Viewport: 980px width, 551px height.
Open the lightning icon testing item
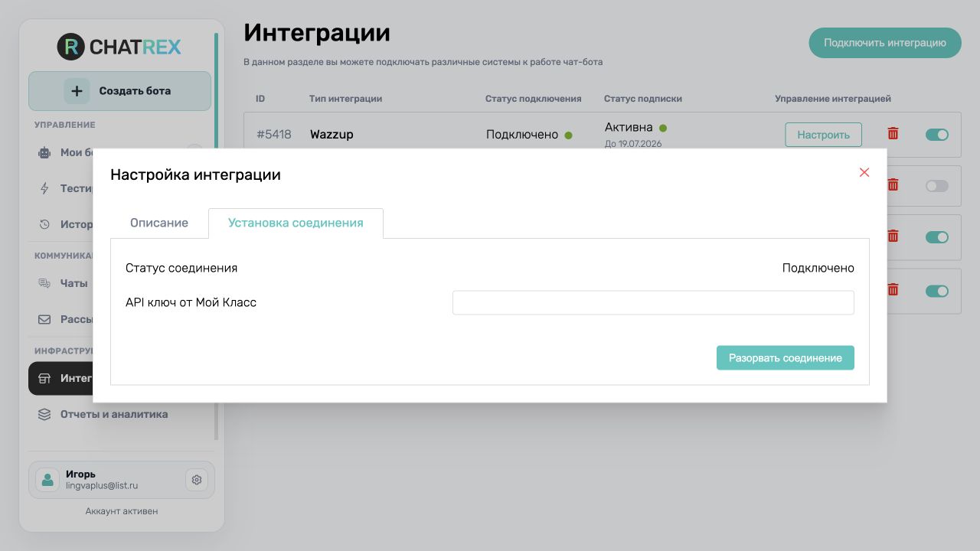[44, 188]
